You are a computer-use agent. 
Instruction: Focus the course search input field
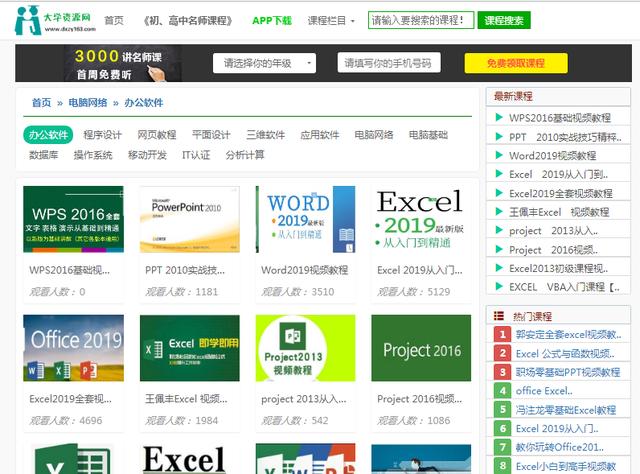421,20
